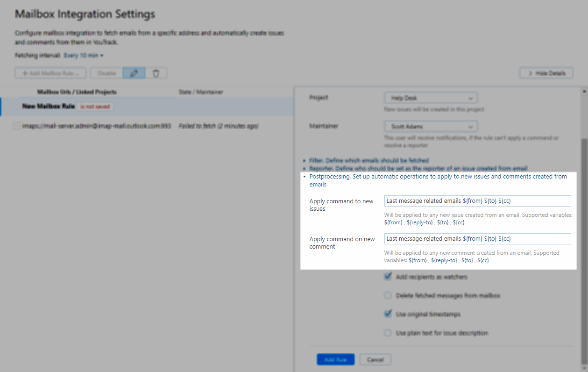Open the Fetching interval dropdown
This screenshot has width=588, height=372.
(83, 55)
